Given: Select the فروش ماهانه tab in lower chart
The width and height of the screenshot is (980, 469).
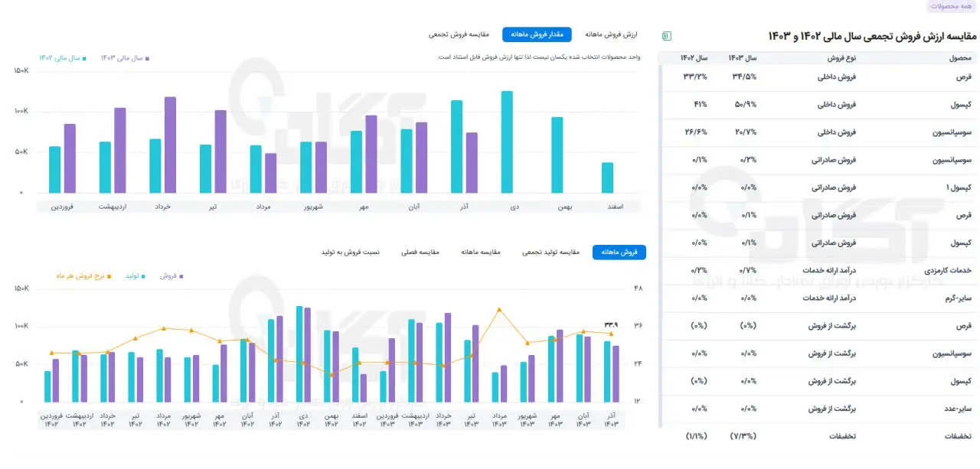Looking at the screenshot, I should coord(619,252).
